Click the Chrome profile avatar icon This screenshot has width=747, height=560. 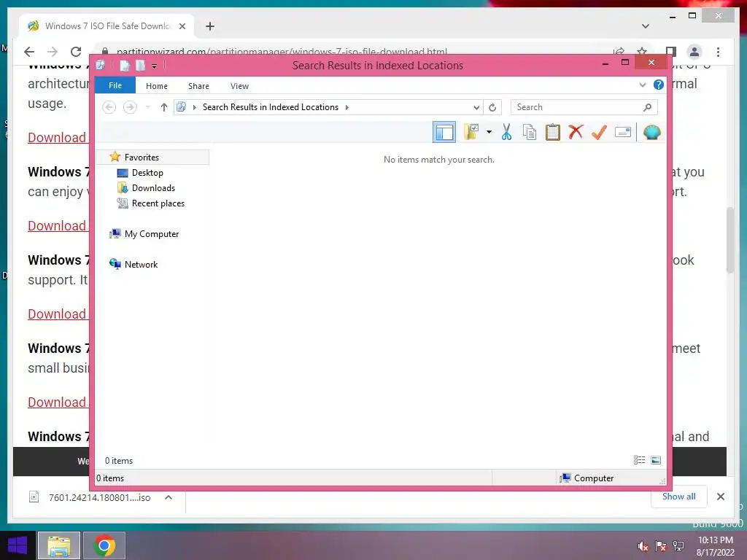click(694, 52)
